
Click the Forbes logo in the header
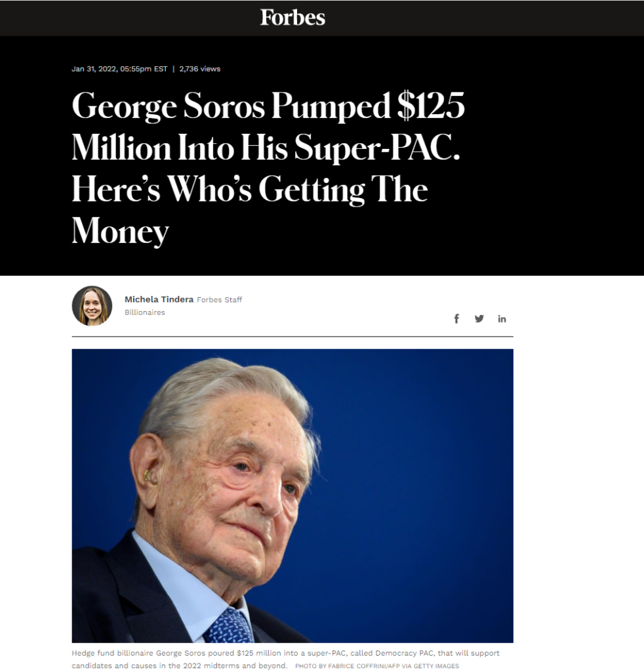pos(292,17)
